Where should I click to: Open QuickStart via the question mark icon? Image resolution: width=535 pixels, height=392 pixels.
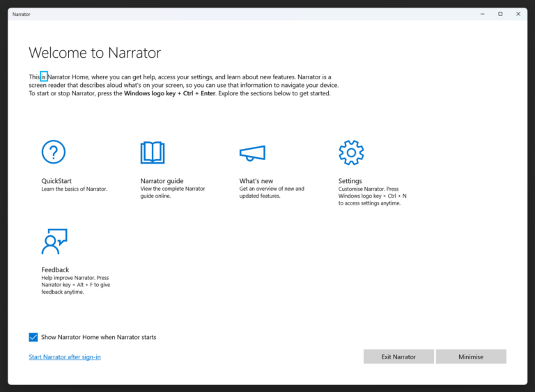54,152
